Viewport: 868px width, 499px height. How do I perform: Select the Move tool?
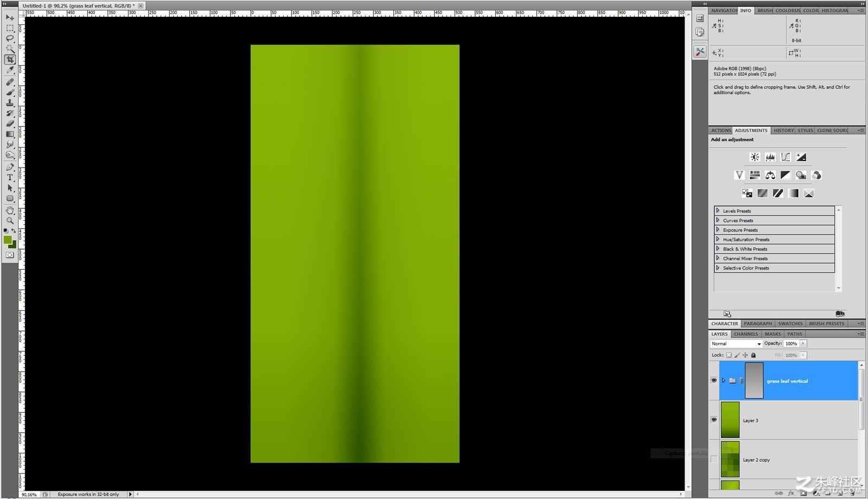click(x=10, y=17)
